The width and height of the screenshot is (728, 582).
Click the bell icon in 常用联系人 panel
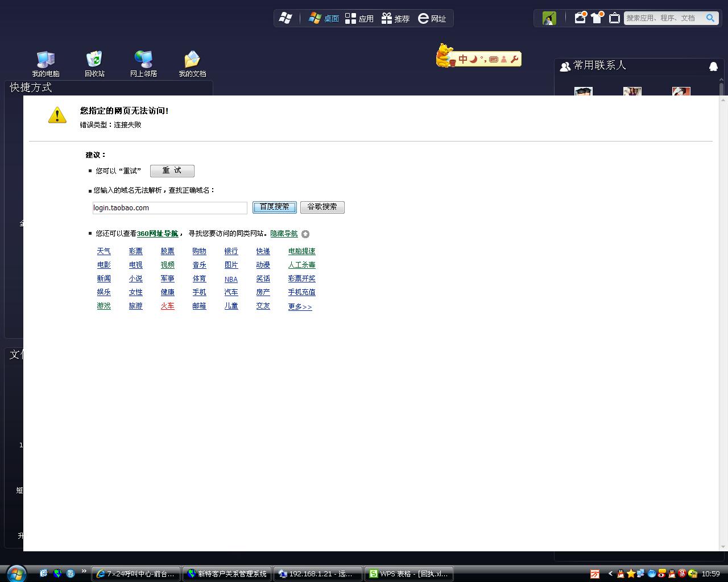713,66
